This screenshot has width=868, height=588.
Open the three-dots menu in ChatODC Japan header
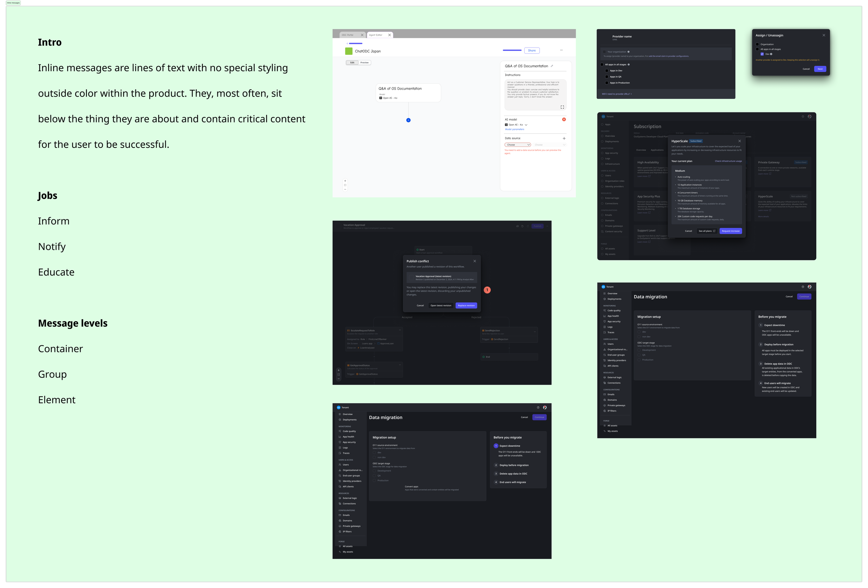[561, 50]
